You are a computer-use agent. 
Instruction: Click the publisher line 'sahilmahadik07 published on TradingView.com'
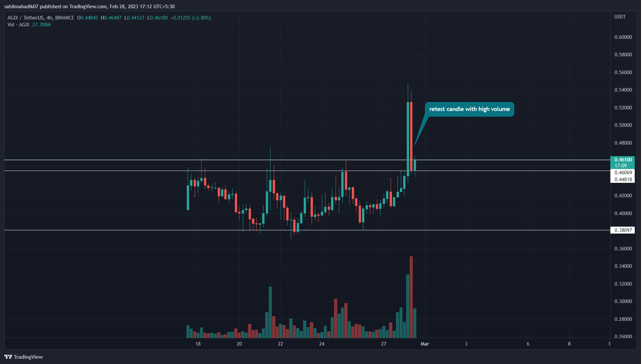[x=55, y=7]
